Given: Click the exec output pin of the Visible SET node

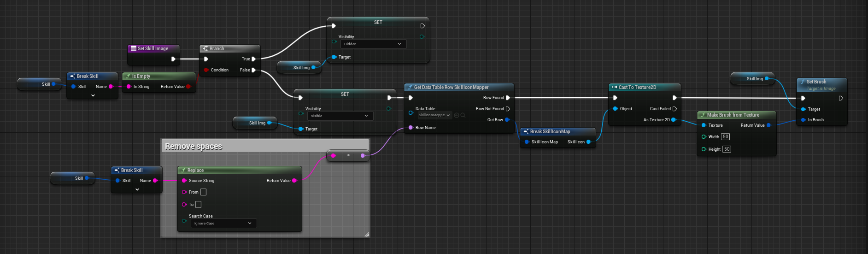Looking at the screenshot, I should 389,98.
